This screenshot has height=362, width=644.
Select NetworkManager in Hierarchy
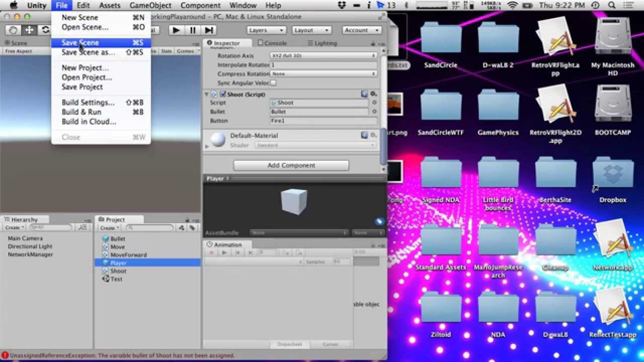click(x=30, y=254)
